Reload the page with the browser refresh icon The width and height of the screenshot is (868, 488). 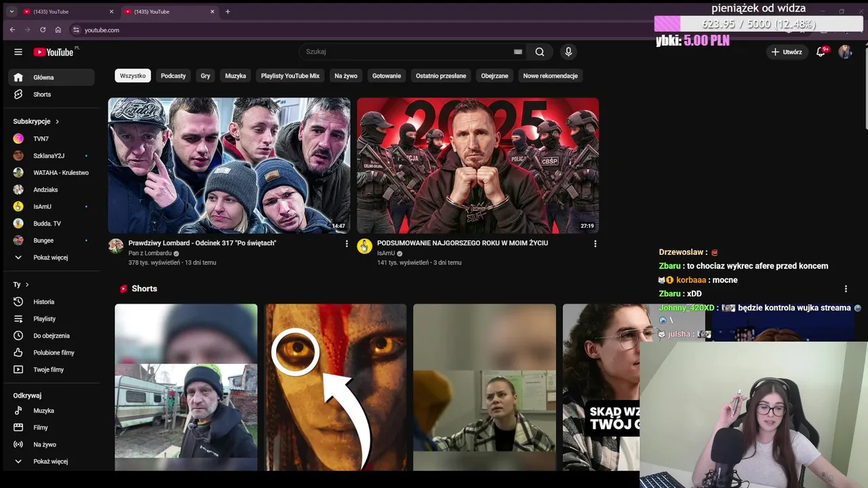pyautogui.click(x=43, y=30)
